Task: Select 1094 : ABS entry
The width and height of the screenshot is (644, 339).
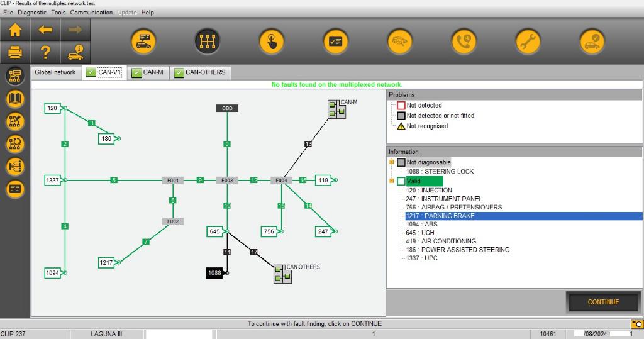Action: coord(421,225)
